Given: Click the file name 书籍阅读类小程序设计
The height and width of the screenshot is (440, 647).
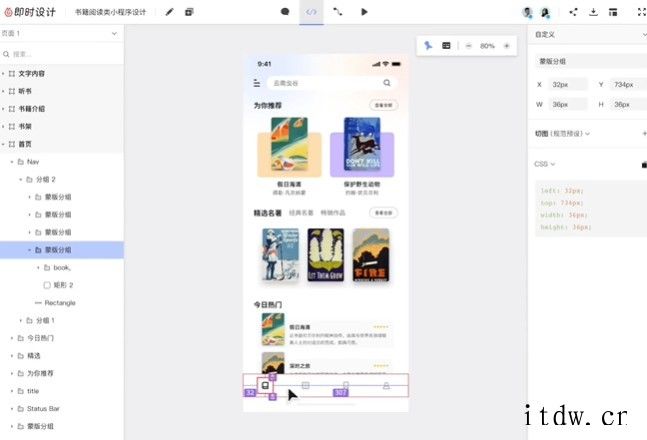Looking at the screenshot, I should point(111,12).
